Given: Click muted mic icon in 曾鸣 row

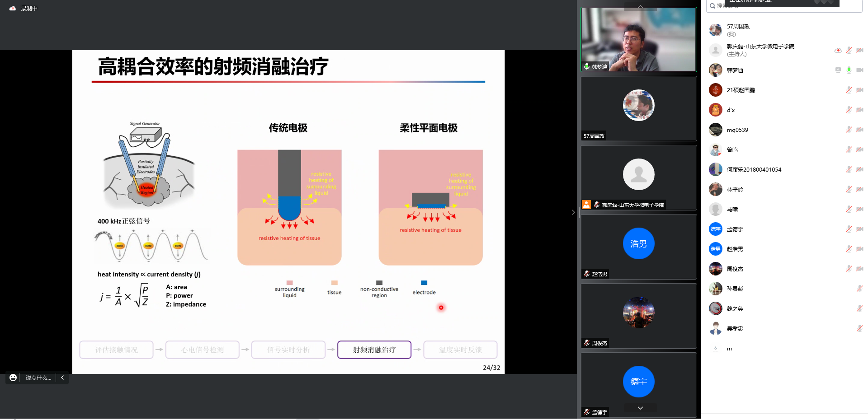Looking at the screenshot, I should pyautogui.click(x=849, y=149).
